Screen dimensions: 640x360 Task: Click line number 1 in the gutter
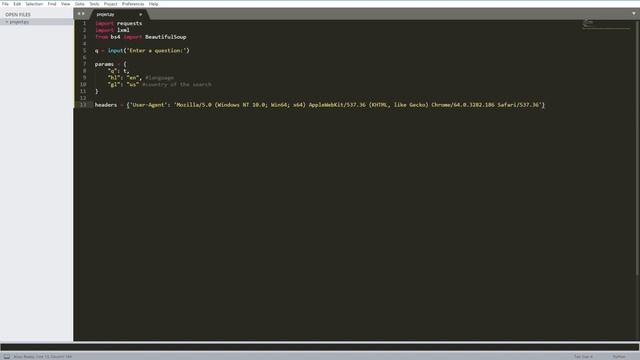point(84,23)
